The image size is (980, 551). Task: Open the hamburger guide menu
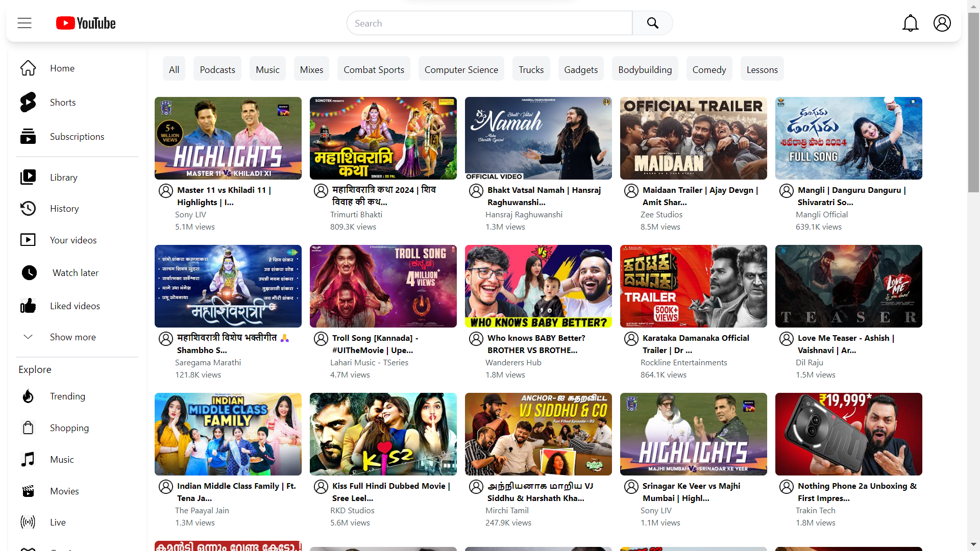pyautogui.click(x=24, y=23)
